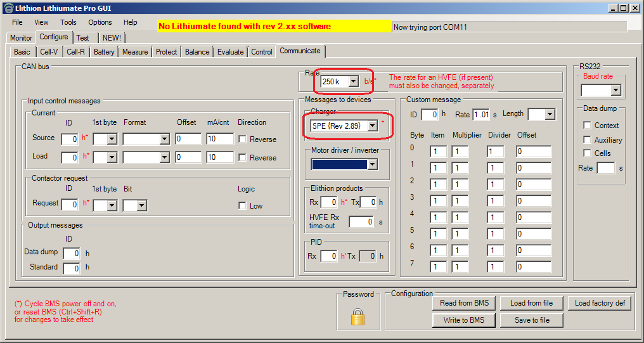This screenshot has height=343, width=644.
Task: Check the Auxiliary data dump box
Action: (588, 139)
